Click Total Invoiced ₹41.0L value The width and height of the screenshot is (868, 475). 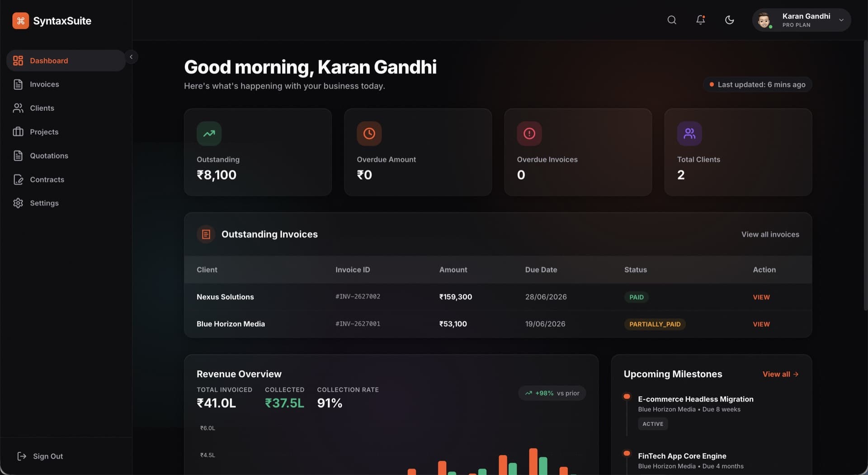point(216,403)
